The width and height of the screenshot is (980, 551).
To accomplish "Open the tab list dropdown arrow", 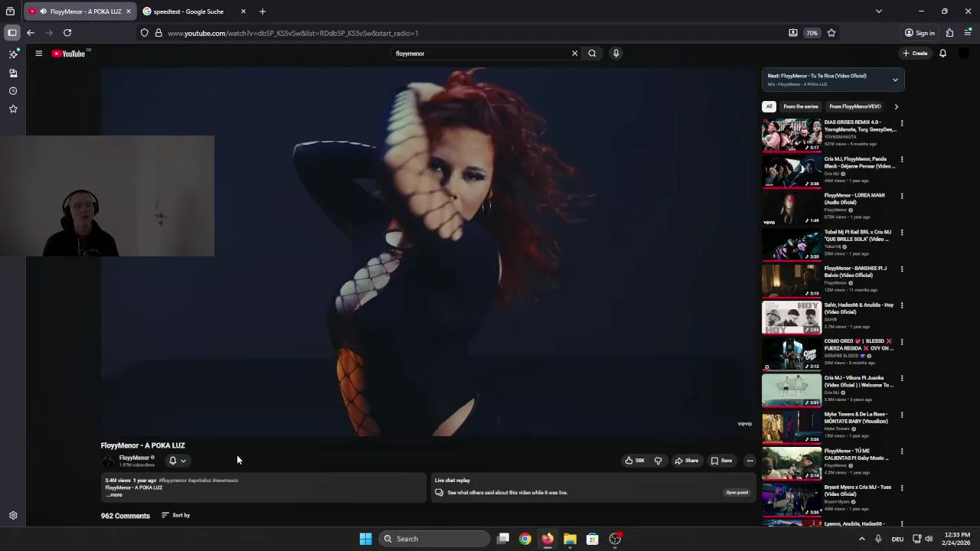I will [x=879, y=11].
